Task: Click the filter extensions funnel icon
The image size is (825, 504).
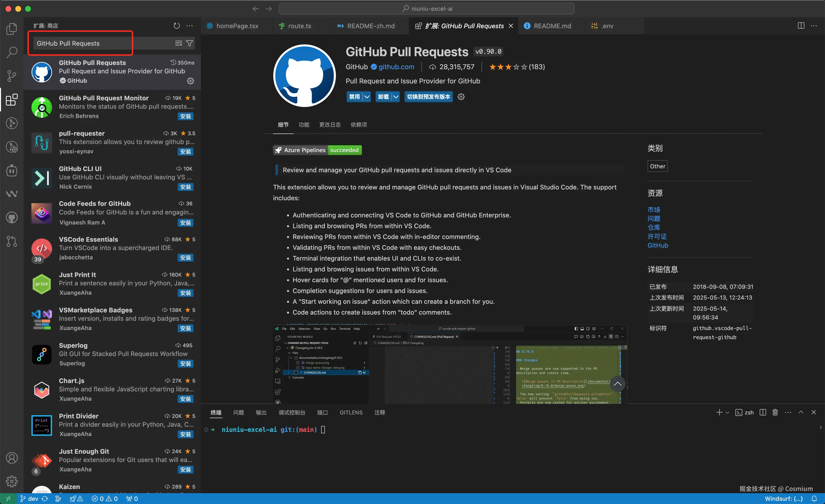Action: (190, 43)
